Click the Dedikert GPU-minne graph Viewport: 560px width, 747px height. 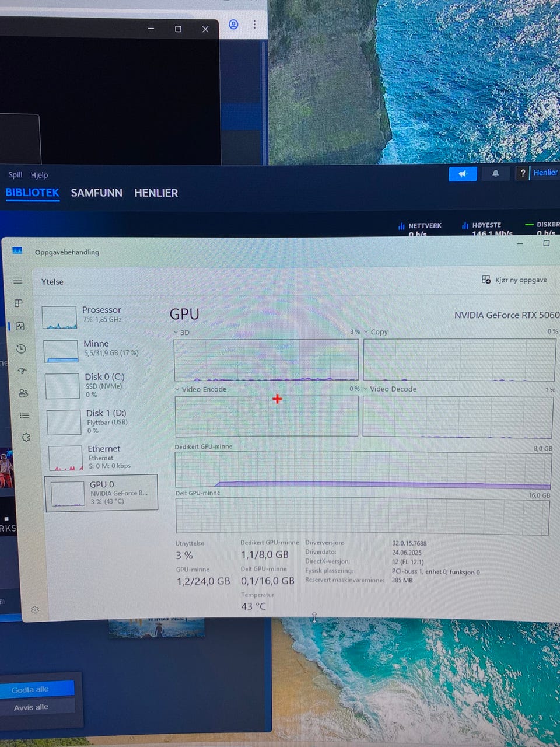click(363, 470)
